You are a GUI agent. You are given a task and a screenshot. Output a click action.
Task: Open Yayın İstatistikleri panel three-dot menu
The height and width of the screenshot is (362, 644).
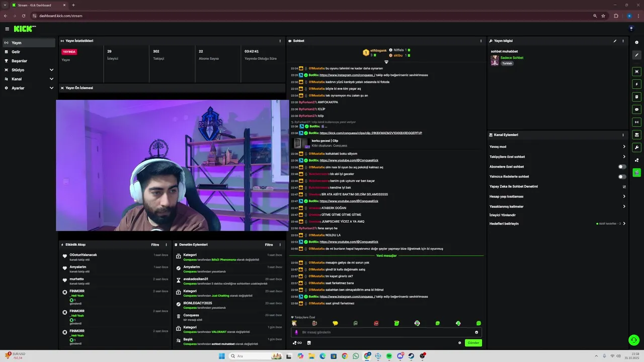click(280, 41)
